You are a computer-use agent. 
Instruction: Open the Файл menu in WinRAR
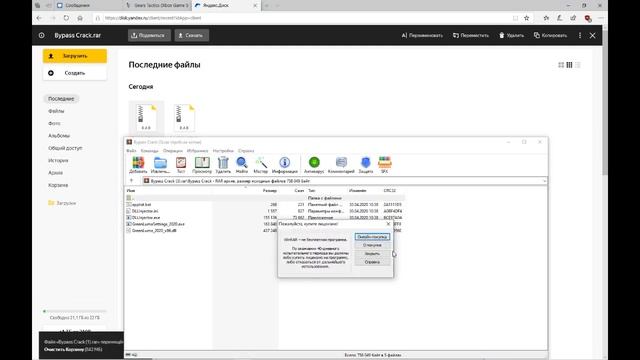click(131, 151)
